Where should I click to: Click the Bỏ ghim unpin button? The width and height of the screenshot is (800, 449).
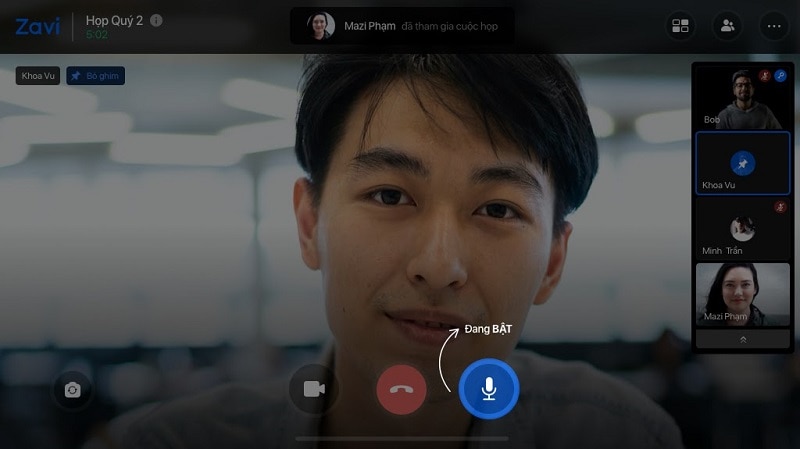95,76
